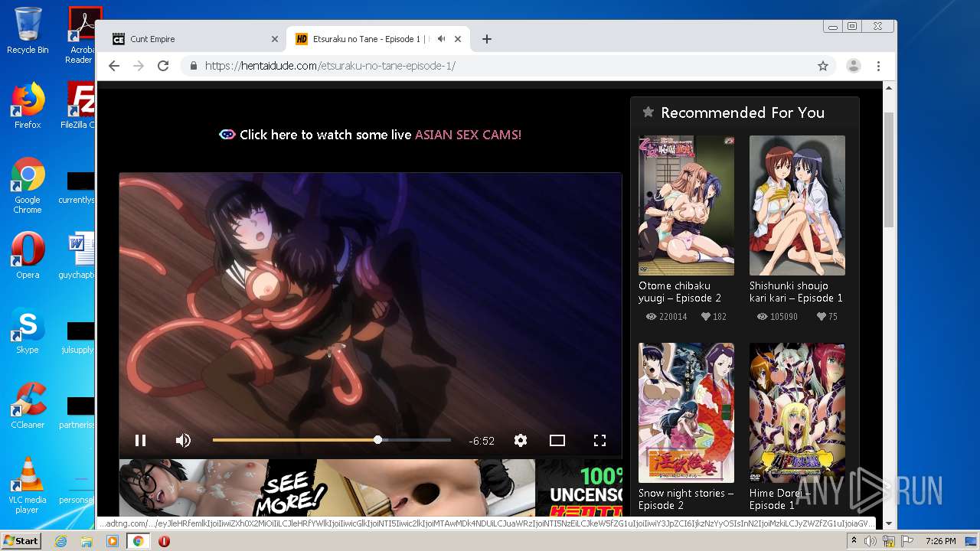980x551 pixels.
Task: Switch to the first tab with CE favicon
Action: coord(195,39)
